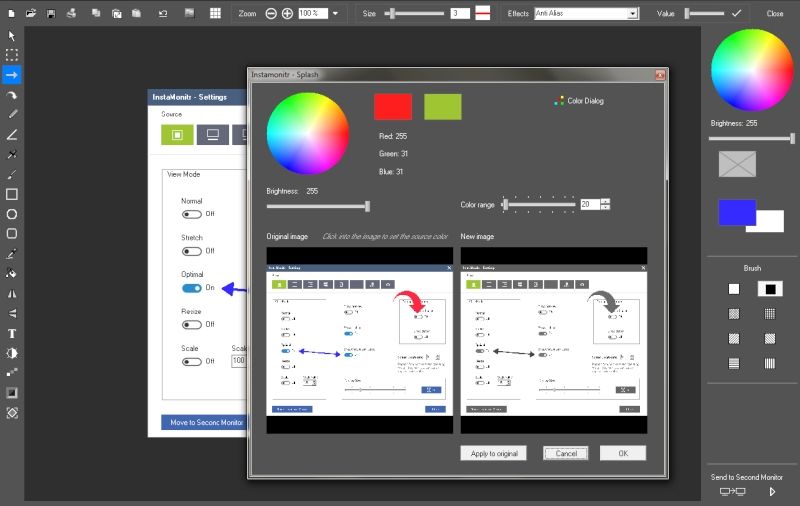Click Close in the top toolbar

774,14
